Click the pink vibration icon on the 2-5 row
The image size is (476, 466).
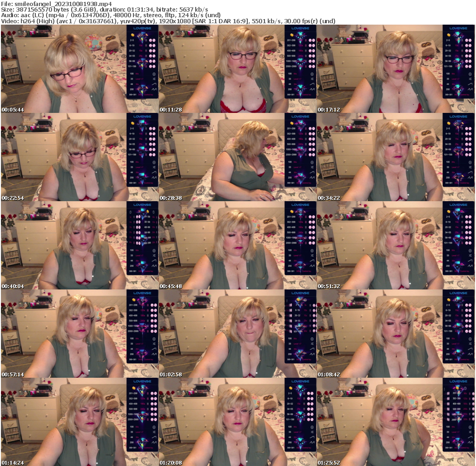151,40
